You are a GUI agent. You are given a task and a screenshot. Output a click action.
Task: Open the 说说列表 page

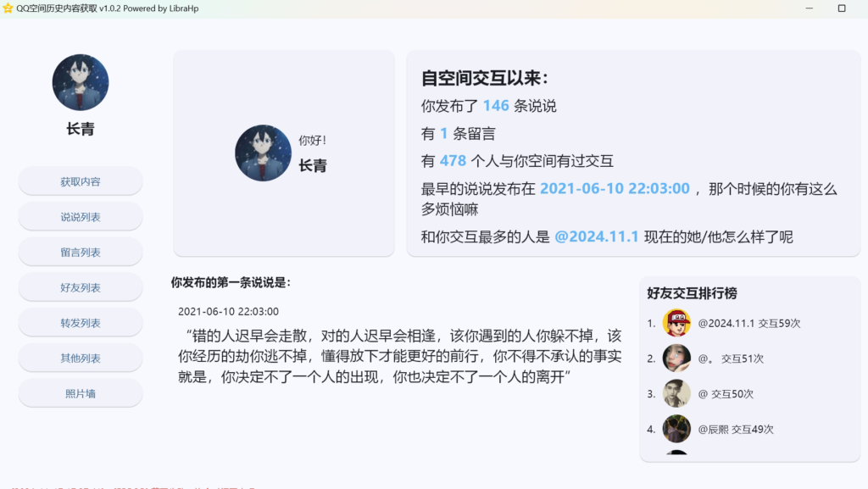pyautogui.click(x=81, y=217)
